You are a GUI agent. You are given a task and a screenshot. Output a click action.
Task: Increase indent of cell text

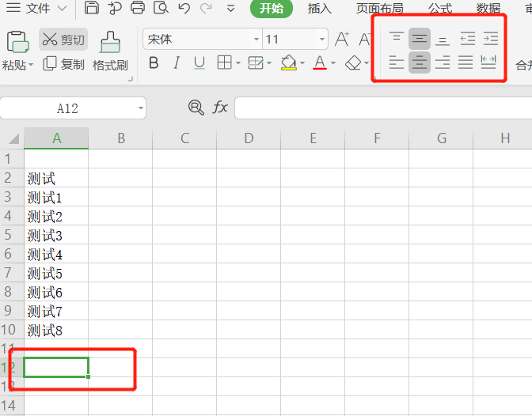tap(491, 39)
